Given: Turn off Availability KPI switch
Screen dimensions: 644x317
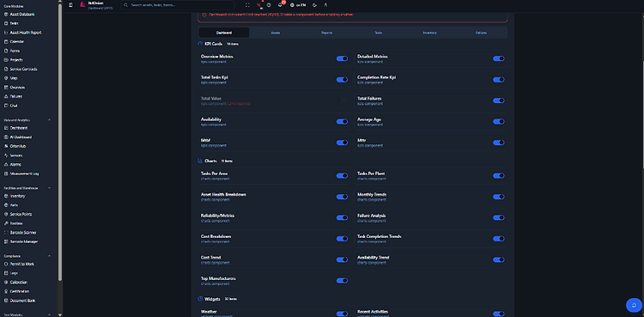Looking at the screenshot, I should pyautogui.click(x=342, y=122).
